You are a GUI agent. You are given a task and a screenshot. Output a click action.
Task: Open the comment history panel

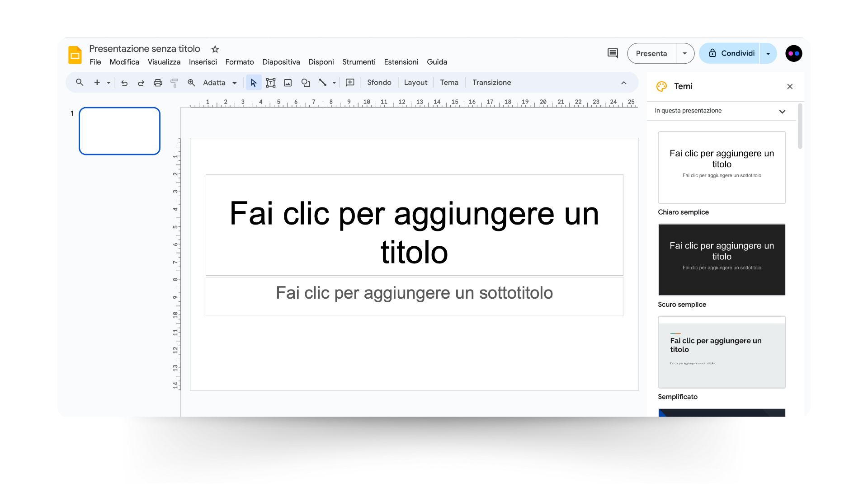(612, 53)
